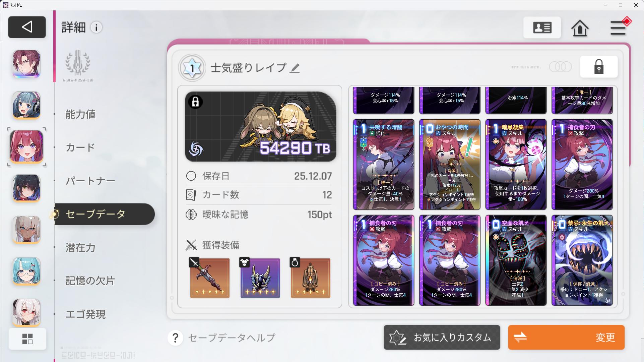Toggle the save data lock button
The width and height of the screenshot is (644, 362).
click(599, 67)
